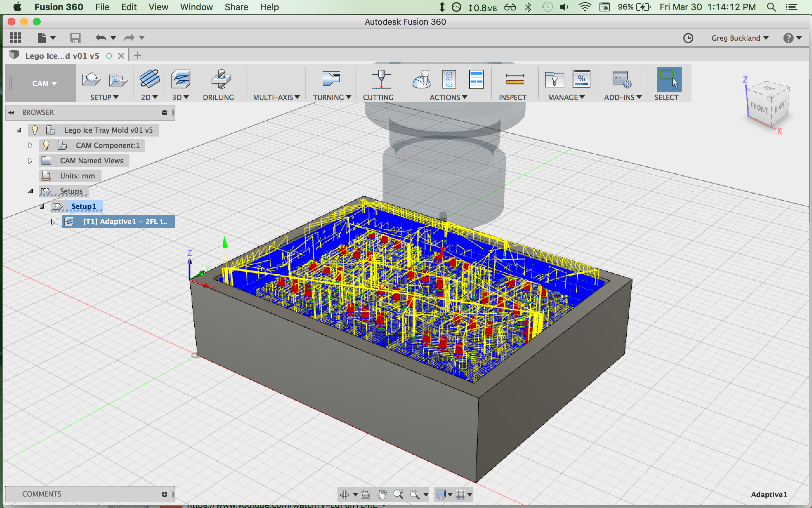Expand the Comments panel with plus button
Viewport: 812px width, 508px height.
[164, 494]
